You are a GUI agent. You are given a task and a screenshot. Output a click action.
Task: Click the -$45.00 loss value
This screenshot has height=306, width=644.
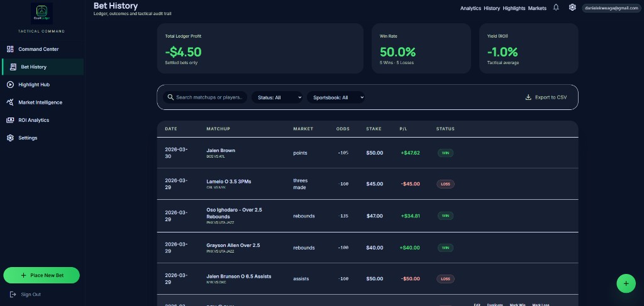point(410,183)
